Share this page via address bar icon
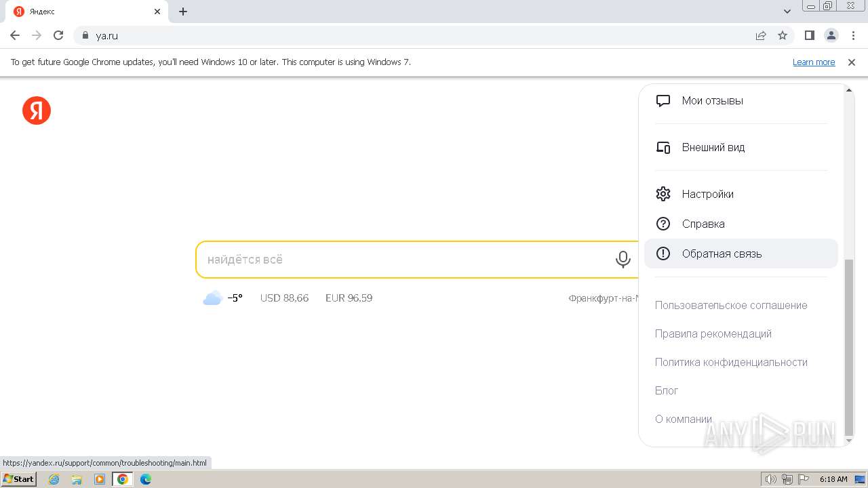The image size is (868, 488). pyautogui.click(x=761, y=35)
